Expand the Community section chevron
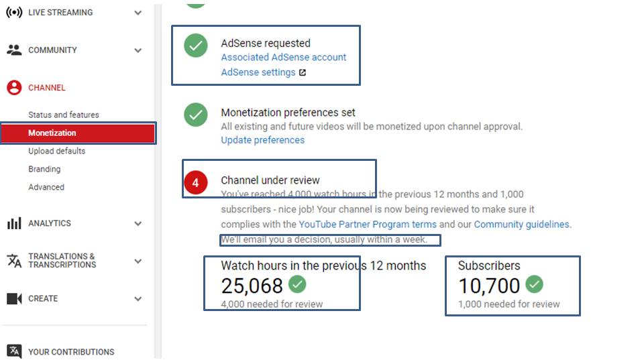The height and width of the screenshot is (362, 644). tap(138, 50)
